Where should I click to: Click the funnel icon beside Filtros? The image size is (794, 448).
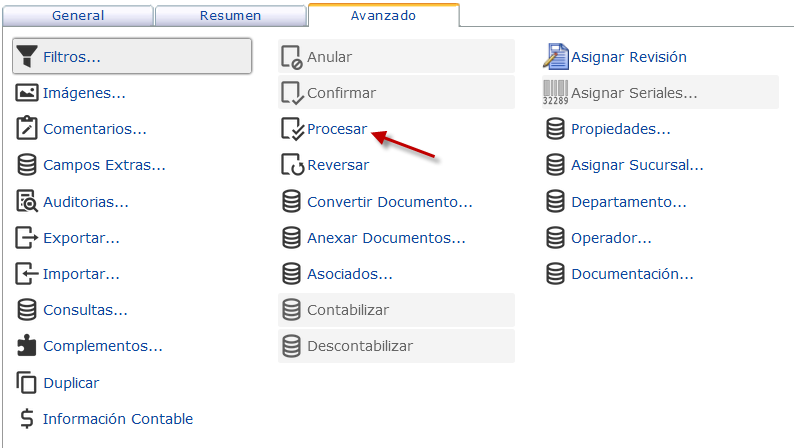(x=27, y=56)
